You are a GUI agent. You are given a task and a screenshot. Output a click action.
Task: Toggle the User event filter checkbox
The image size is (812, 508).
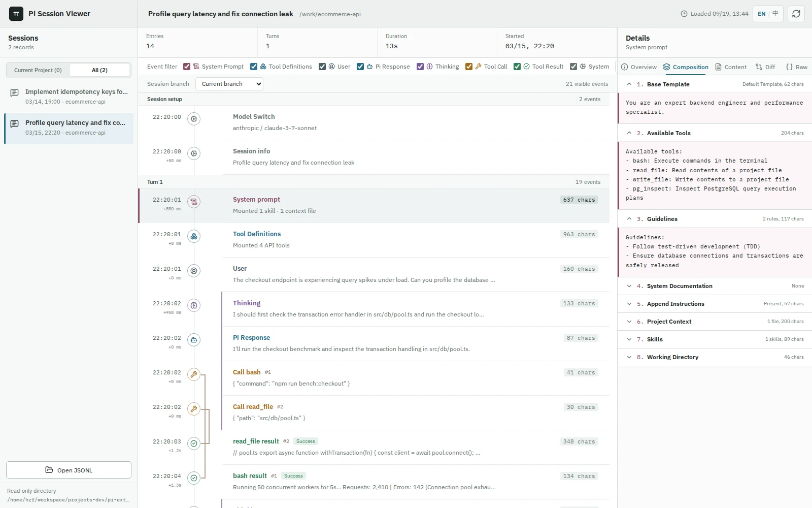pos(322,67)
